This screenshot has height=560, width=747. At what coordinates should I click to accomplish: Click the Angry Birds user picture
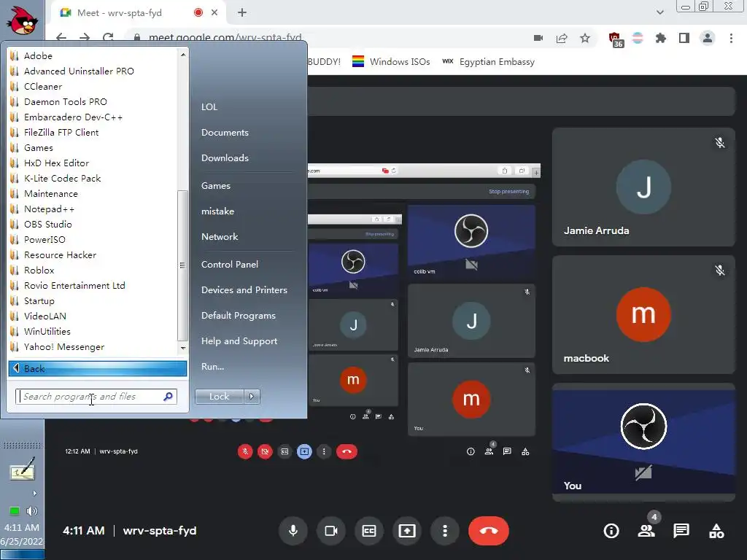pos(22,20)
